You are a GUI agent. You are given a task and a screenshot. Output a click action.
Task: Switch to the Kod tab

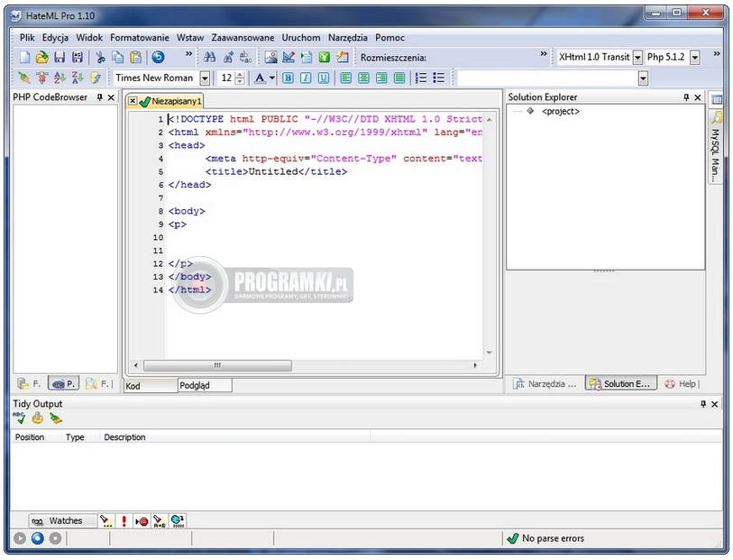point(151,386)
